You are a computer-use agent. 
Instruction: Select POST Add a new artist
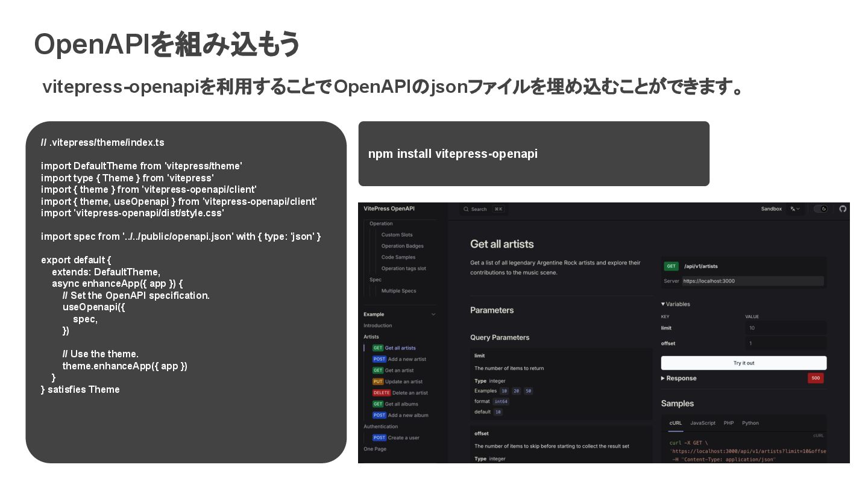399,359
